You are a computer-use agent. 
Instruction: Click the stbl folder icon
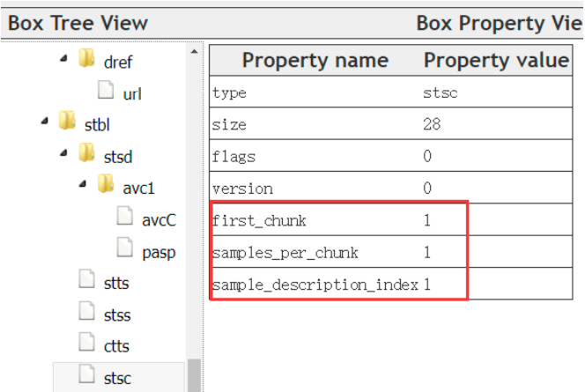click(67, 121)
